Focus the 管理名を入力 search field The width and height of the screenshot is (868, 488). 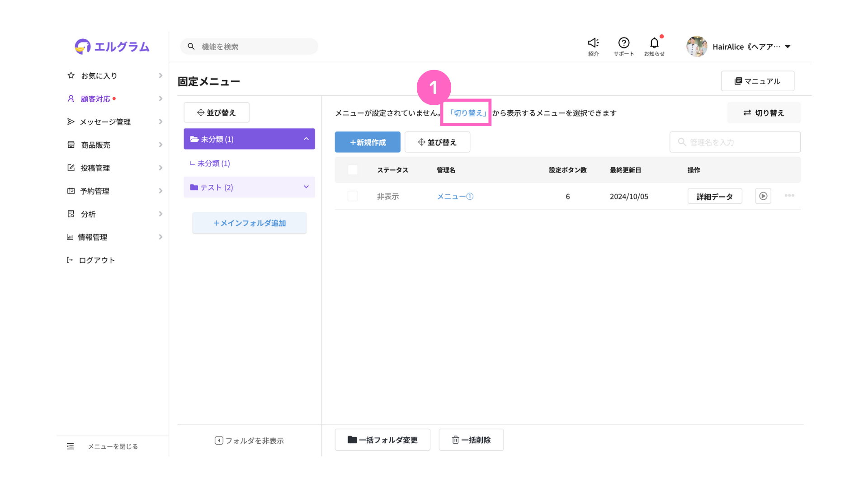click(735, 142)
